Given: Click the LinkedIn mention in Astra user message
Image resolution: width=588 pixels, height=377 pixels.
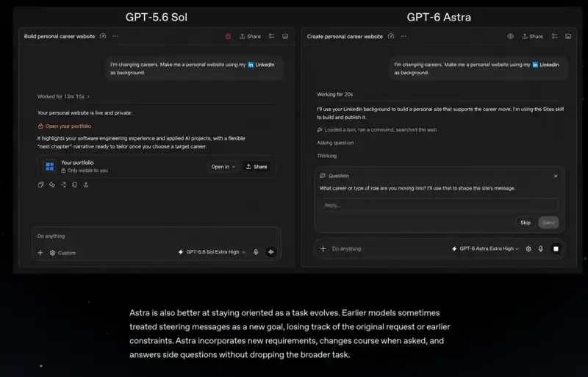Looking at the screenshot, I should pyautogui.click(x=545, y=65).
